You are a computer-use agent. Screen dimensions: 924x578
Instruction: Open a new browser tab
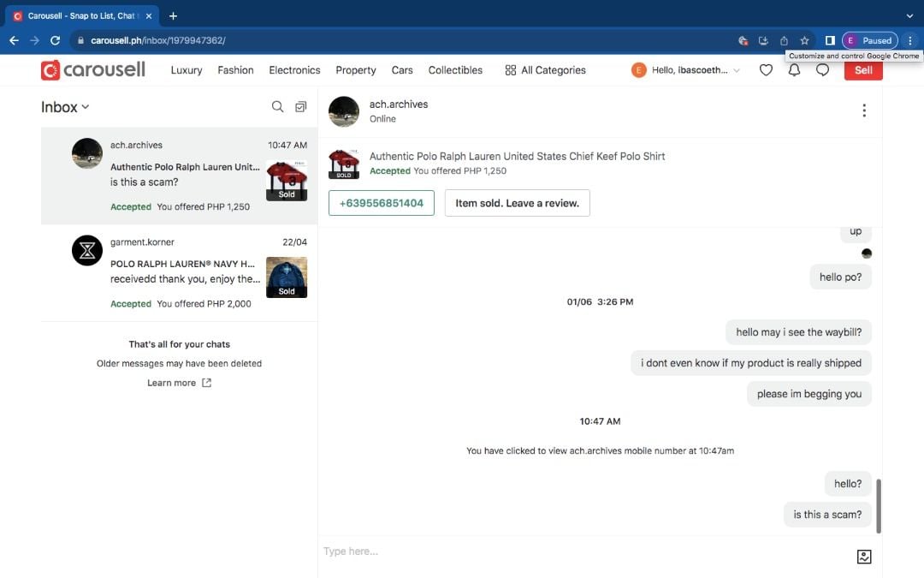pyautogui.click(x=173, y=16)
